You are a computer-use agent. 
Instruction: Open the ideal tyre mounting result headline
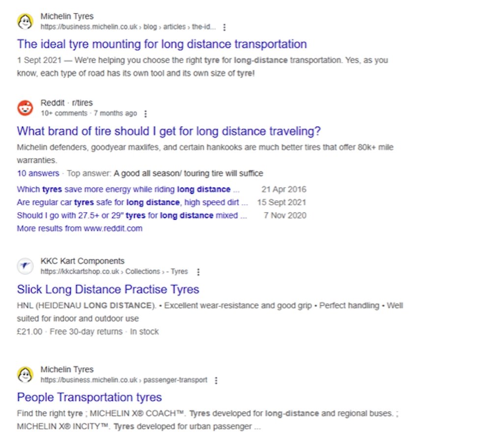click(161, 44)
